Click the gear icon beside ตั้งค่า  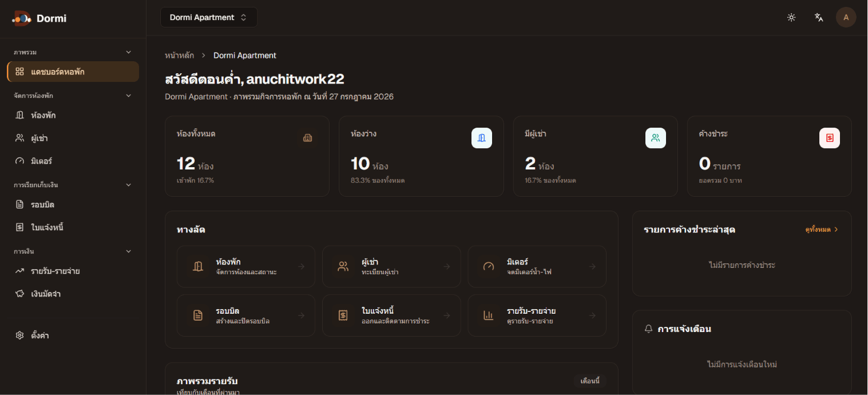tap(19, 335)
